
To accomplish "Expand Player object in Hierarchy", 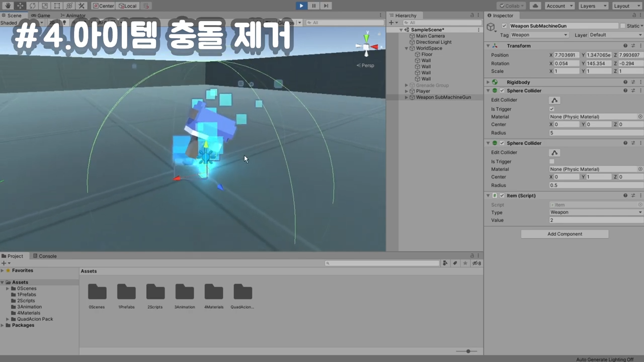I will tap(407, 92).
